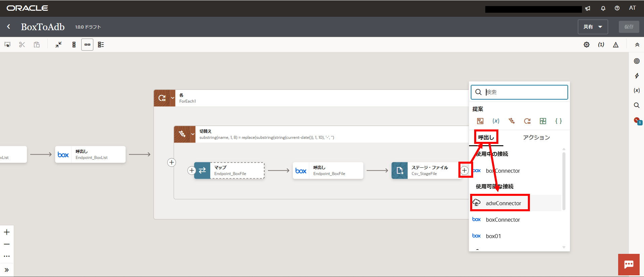Image resolution: width=644 pixels, height=277 pixels.
Task: Open the search magnifier in right sidebar
Action: click(637, 105)
